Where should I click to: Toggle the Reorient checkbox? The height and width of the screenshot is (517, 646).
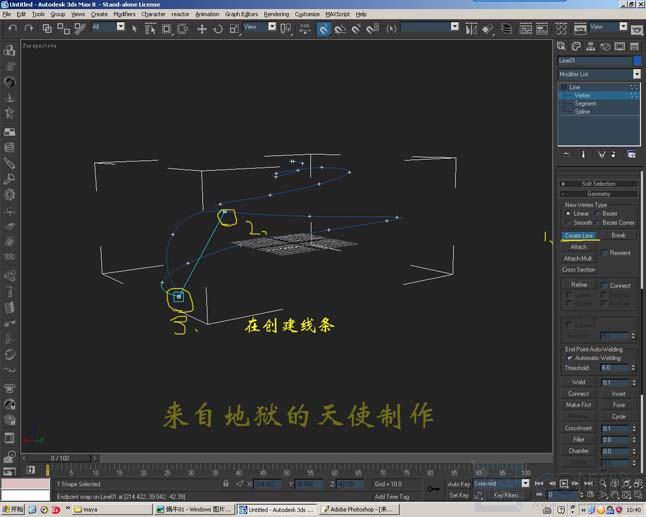pos(605,253)
